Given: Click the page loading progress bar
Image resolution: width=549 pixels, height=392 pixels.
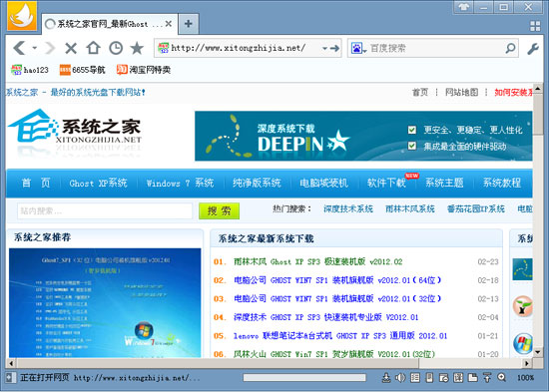Looking at the screenshot, I should pyautogui.click(x=304, y=378).
